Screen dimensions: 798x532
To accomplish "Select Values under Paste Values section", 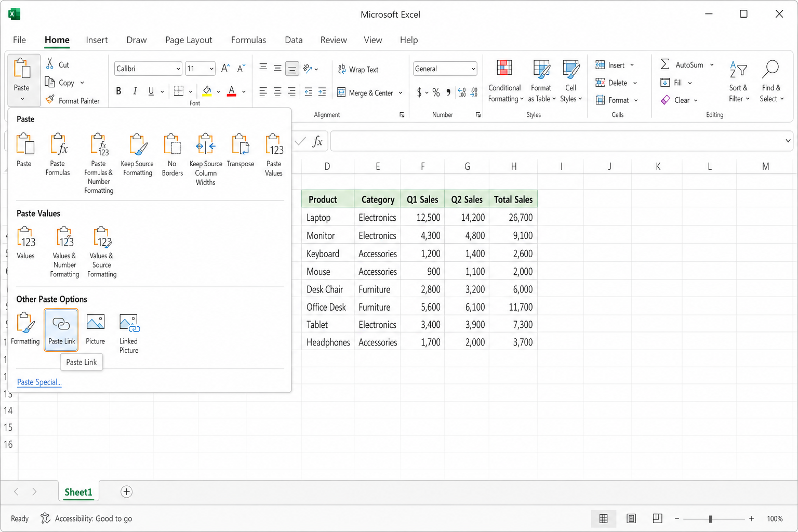I will click(x=25, y=243).
